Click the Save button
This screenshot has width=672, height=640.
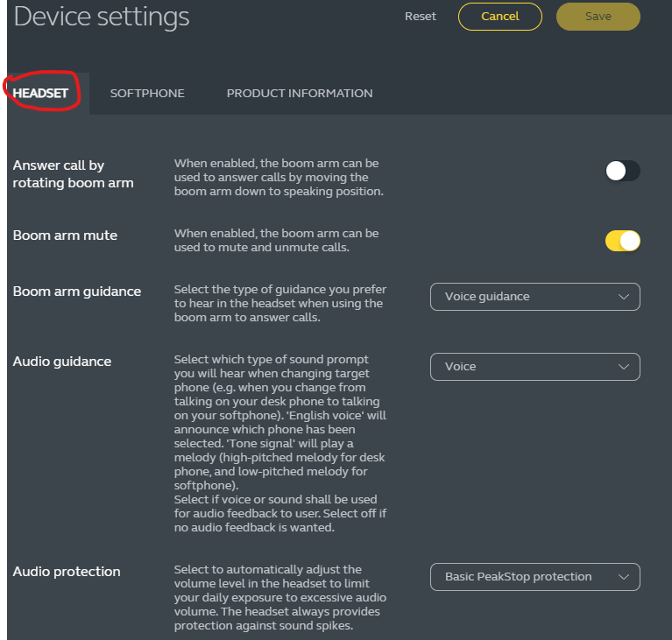(598, 17)
